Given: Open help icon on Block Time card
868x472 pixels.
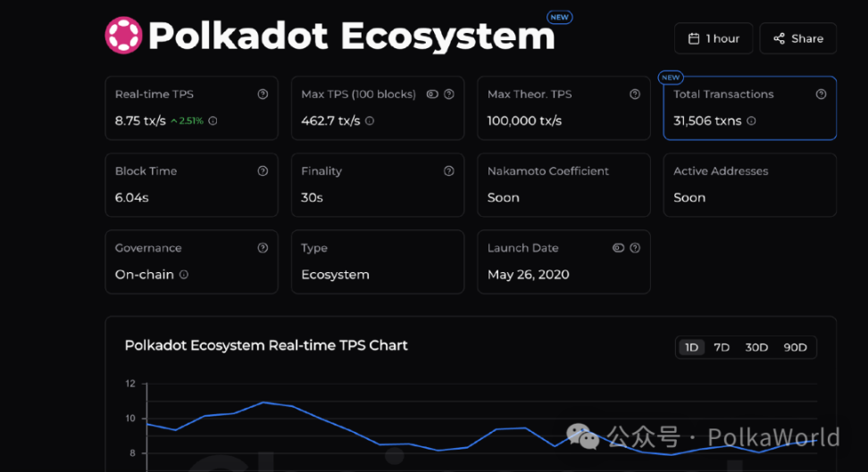Looking at the screenshot, I should (x=263, y=171).
